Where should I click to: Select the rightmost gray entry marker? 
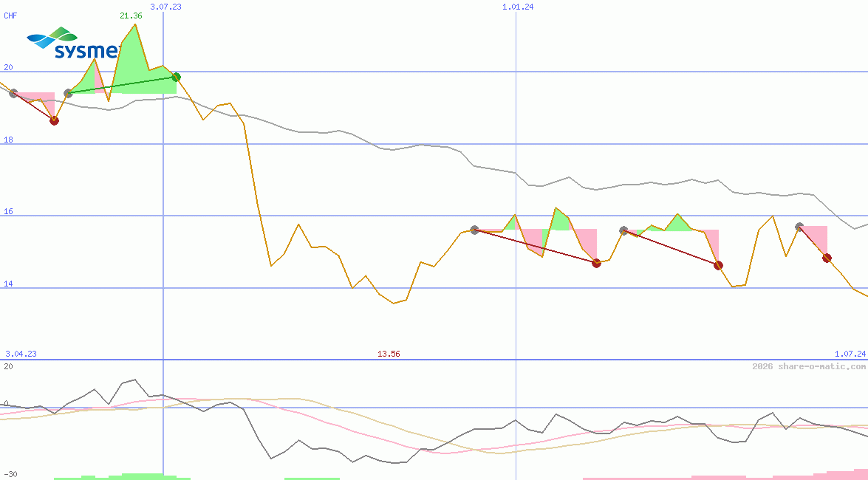(799, 227)
